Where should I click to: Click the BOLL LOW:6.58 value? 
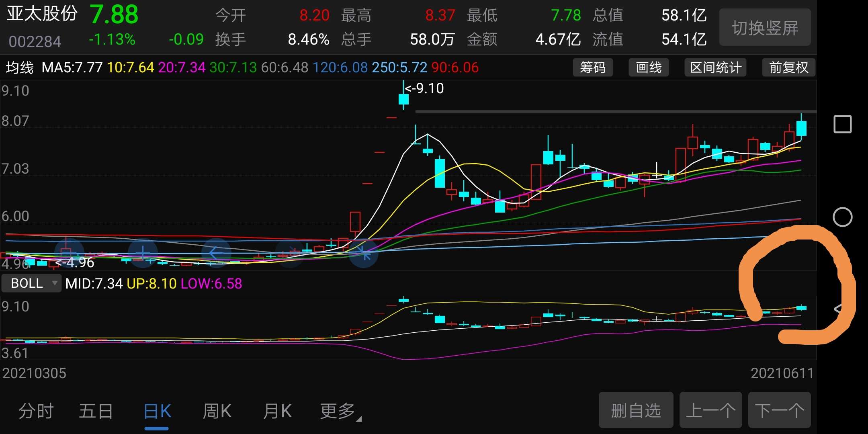pyautogui.click(x=211, y=283)
